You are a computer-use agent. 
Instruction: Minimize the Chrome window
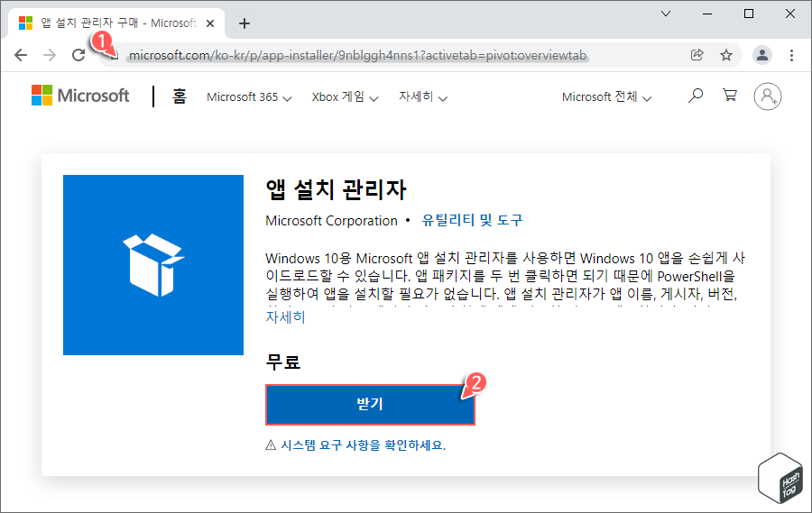coord(707,14)
